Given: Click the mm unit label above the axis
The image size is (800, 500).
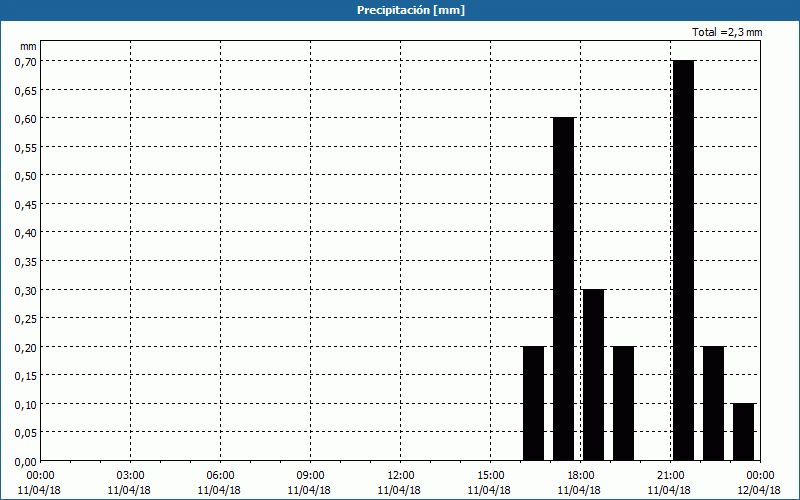Looking at the screenshot, I should pyautogui.click(x=28, y=46).
